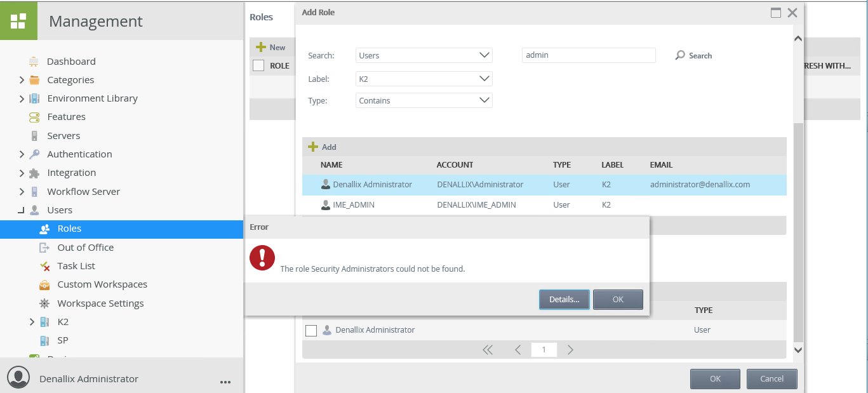Click scroll up arrow in Add Role dialog
868x393 pixels.
pos(798,39)
